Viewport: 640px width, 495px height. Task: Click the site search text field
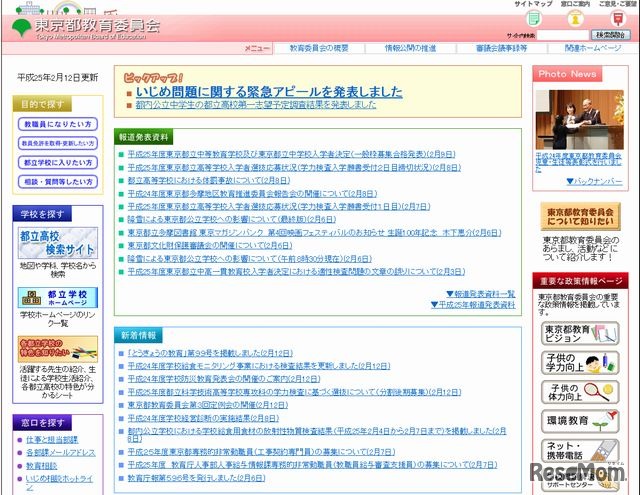pyautogui.click(x=560, y=34)
